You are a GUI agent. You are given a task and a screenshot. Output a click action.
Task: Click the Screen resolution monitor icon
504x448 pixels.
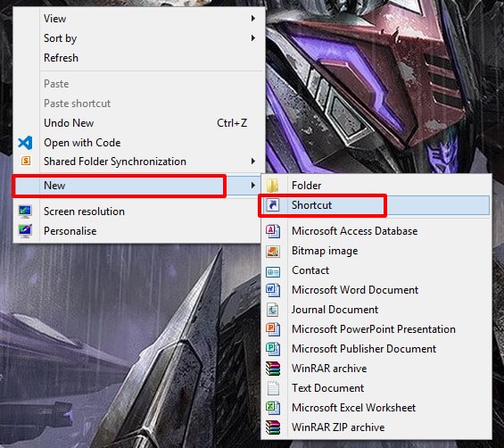[25, 212]
